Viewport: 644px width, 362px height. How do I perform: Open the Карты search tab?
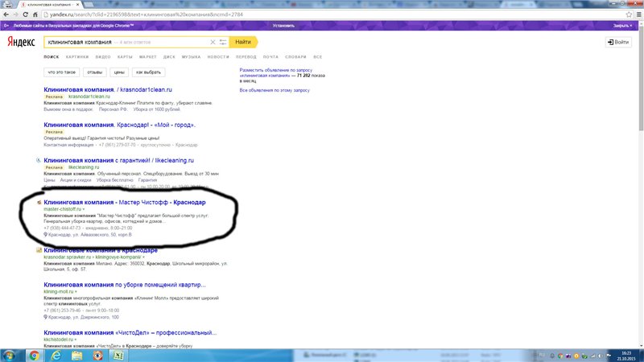coord(124,57)
